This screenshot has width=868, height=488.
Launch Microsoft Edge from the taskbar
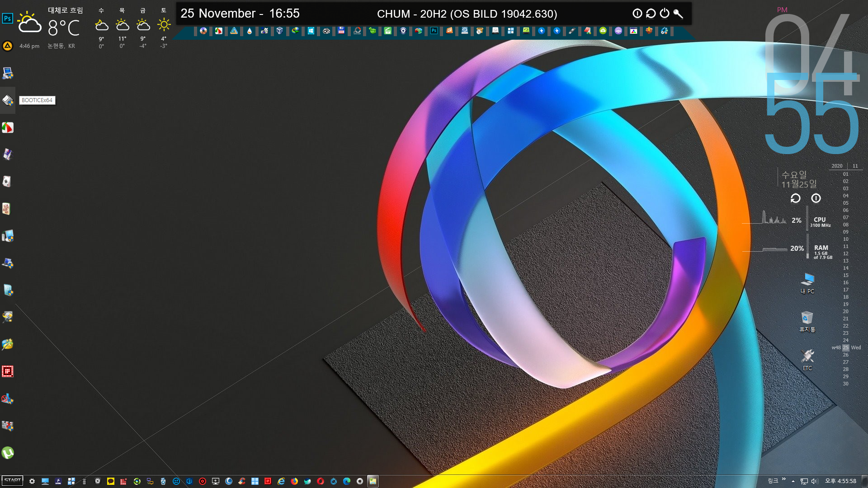point(347,481)
